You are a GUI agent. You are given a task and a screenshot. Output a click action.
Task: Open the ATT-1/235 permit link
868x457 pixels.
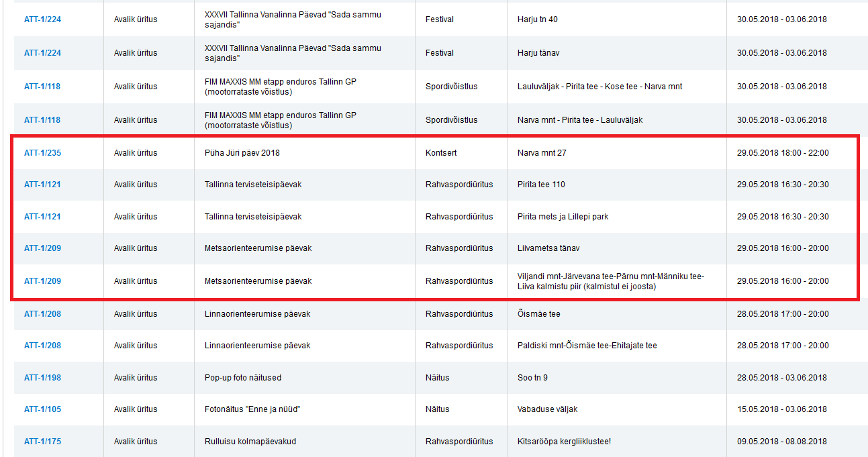click(x=42, y=153)
